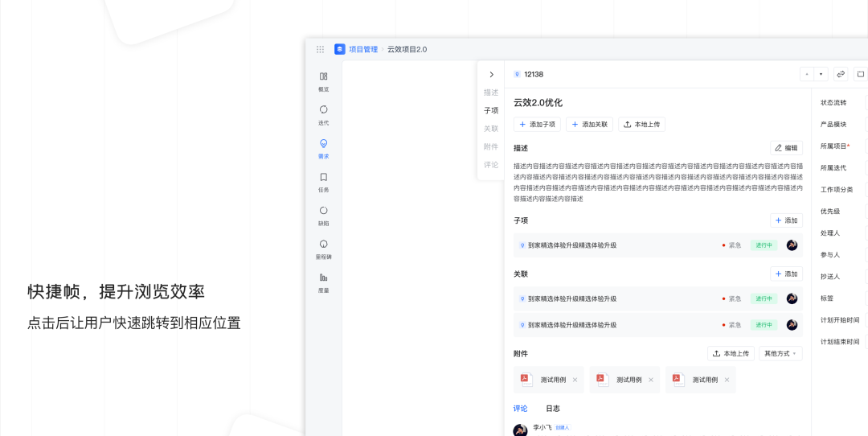Click the 所属项目 field label
This screenshot has height=436, width=868.
[835, 146]
